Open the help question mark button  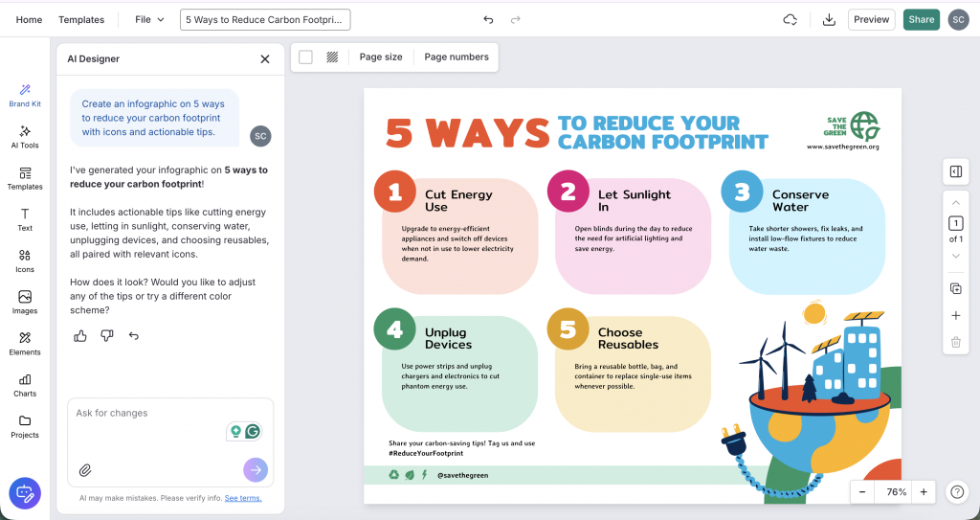coord(957,492)
